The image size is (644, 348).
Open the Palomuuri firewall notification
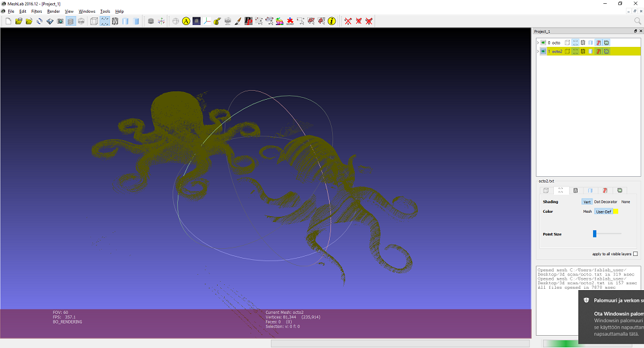tap(611, 317)
